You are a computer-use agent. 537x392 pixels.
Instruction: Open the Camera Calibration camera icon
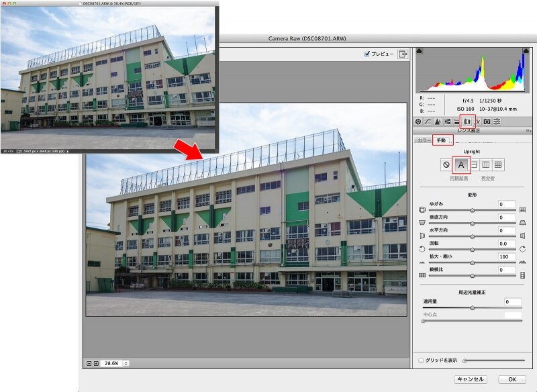(487, 121)
